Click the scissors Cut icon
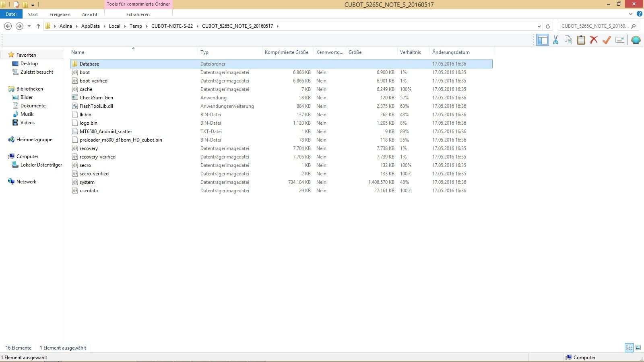 point(555,40)
